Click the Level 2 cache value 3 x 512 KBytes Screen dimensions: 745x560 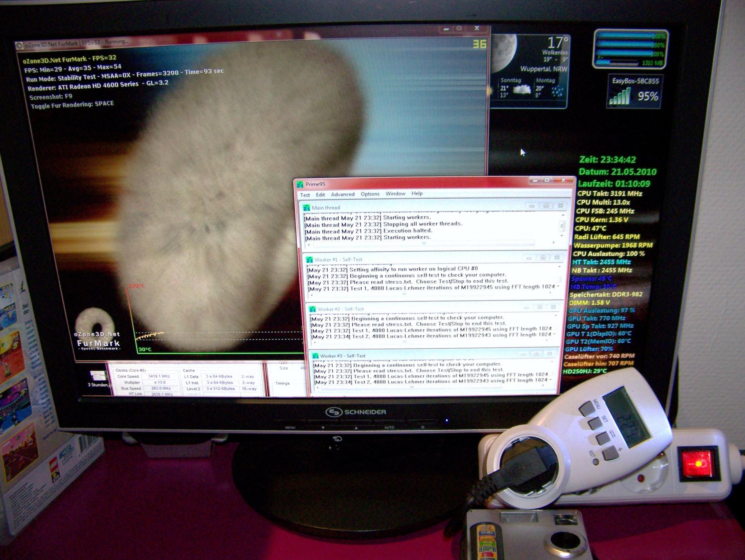coord(221,389)
